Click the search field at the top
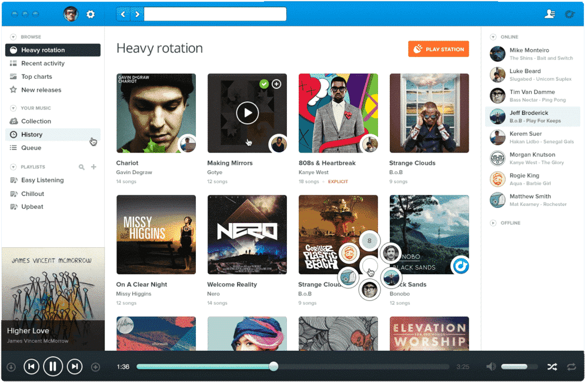Image resolution: width=588 pixels, height=382 pixels. (x=215, y=13)
